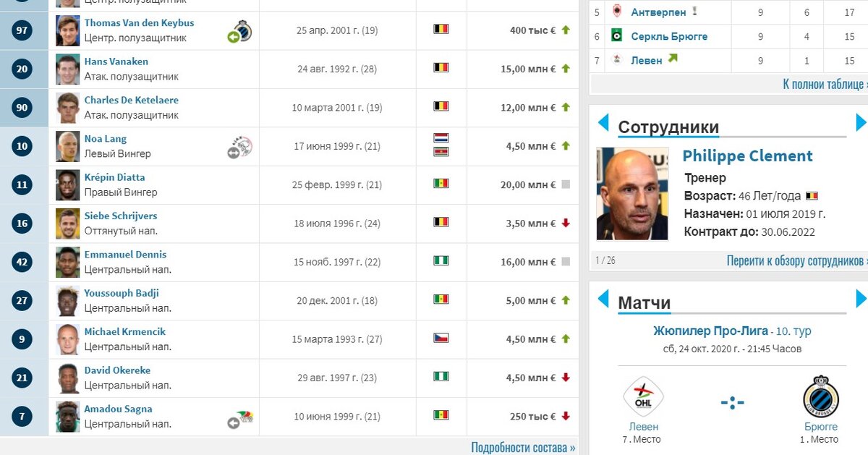Click Antwerp crest in league table

tap(616, 12)
